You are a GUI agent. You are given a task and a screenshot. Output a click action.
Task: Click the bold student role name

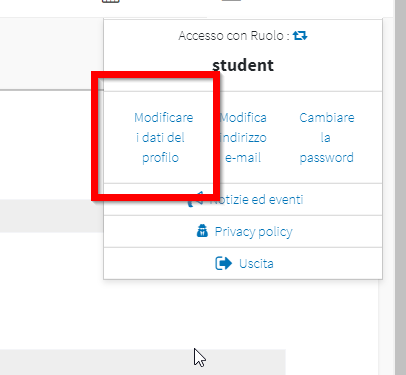tap(243, 65)
